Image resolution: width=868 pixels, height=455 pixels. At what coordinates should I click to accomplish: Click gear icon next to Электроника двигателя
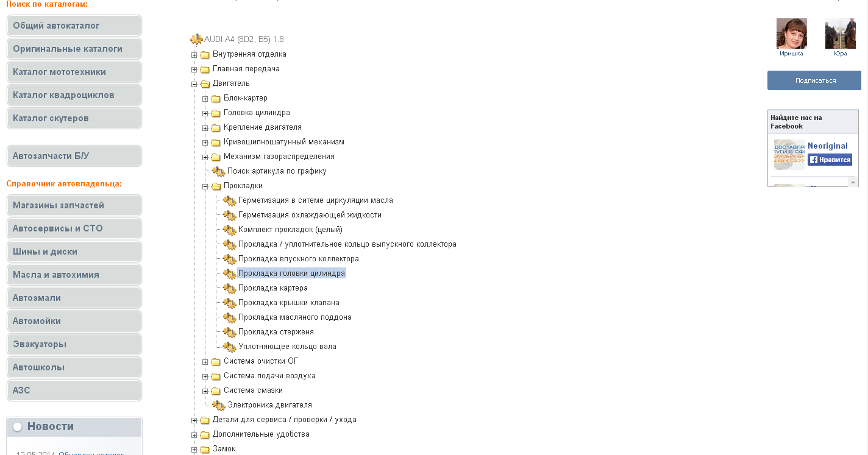coord(219,405)
